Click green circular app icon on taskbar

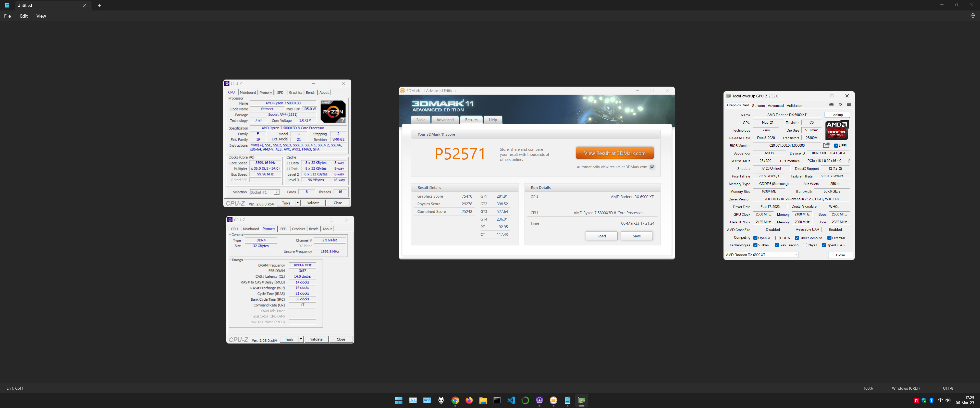pyautogui.click(x=525, y=400)
